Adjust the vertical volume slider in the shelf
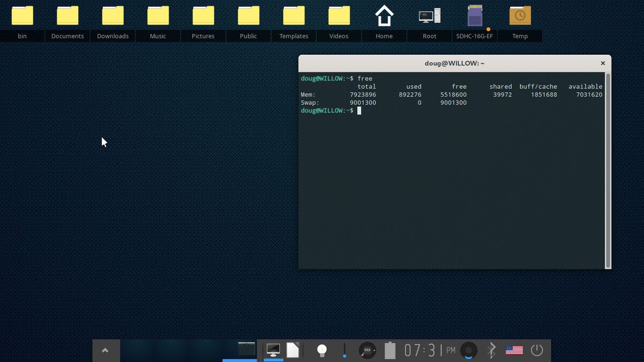The height and width of the screenshot is (362, 644). 345,350
